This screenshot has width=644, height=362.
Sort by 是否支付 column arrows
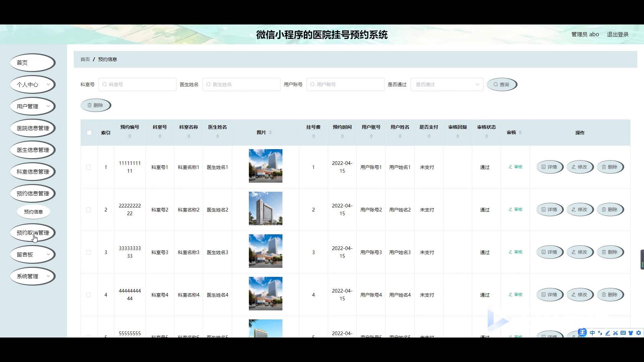pos(429,136)
